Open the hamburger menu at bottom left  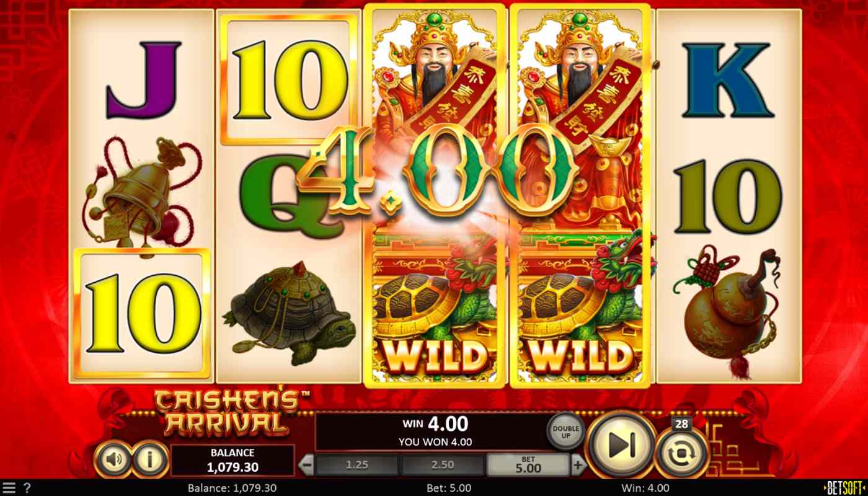tap(9, 487)
